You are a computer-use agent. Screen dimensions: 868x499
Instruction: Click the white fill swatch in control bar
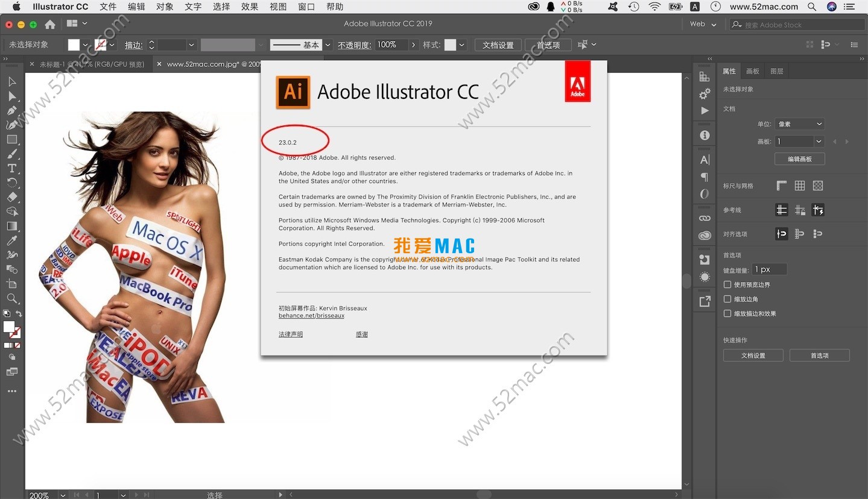coord(74,45)
